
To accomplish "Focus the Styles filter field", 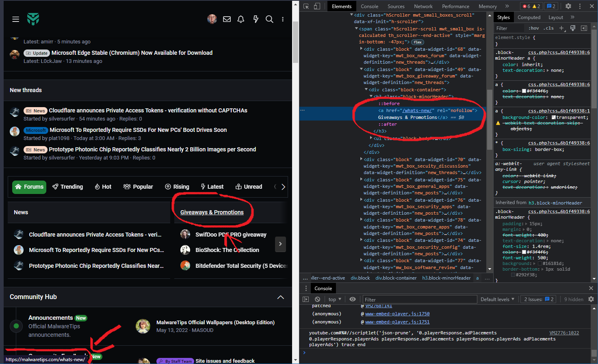I will 510,28.
